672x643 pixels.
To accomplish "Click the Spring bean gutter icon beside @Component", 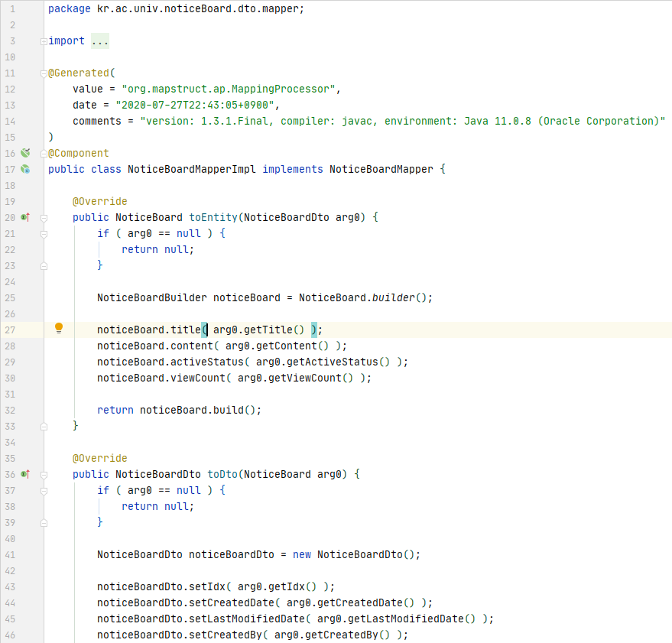I will click(x=25, y=153).
